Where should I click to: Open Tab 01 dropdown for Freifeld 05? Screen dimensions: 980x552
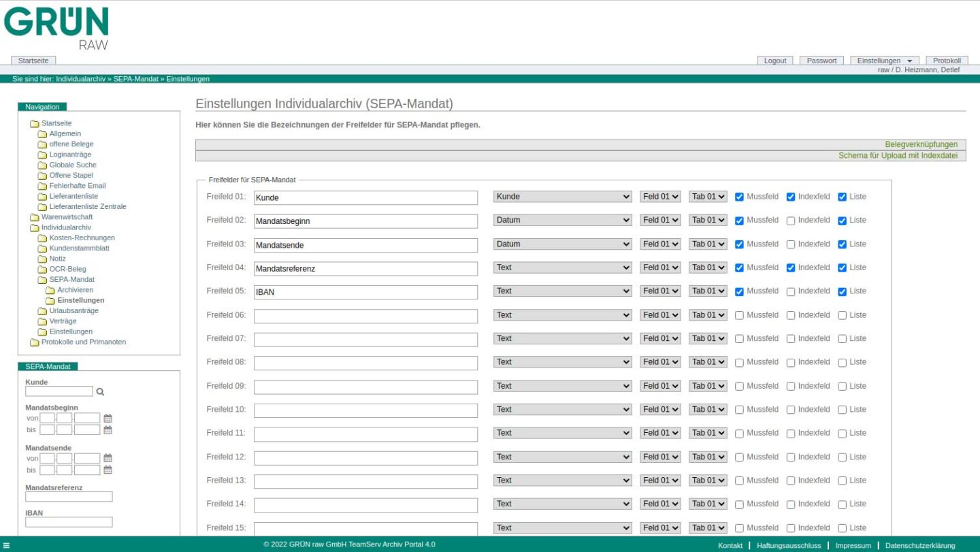pyautogui.click(x=708, y=291)
